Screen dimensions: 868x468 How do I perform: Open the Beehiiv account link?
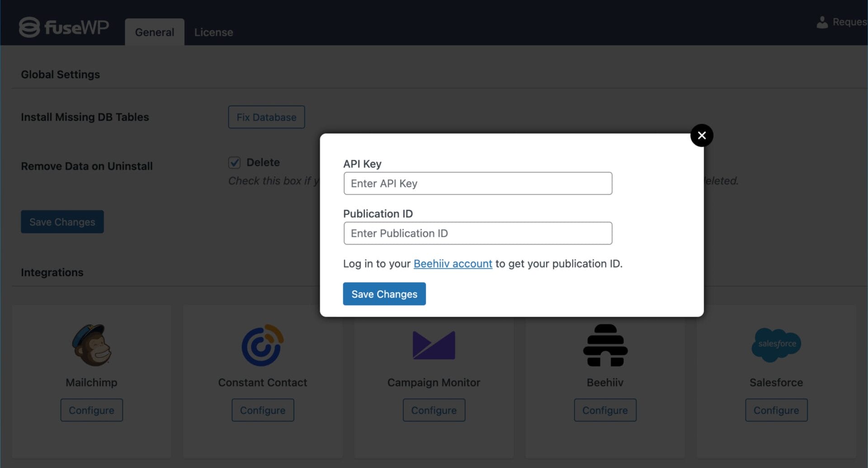[453, 264]
